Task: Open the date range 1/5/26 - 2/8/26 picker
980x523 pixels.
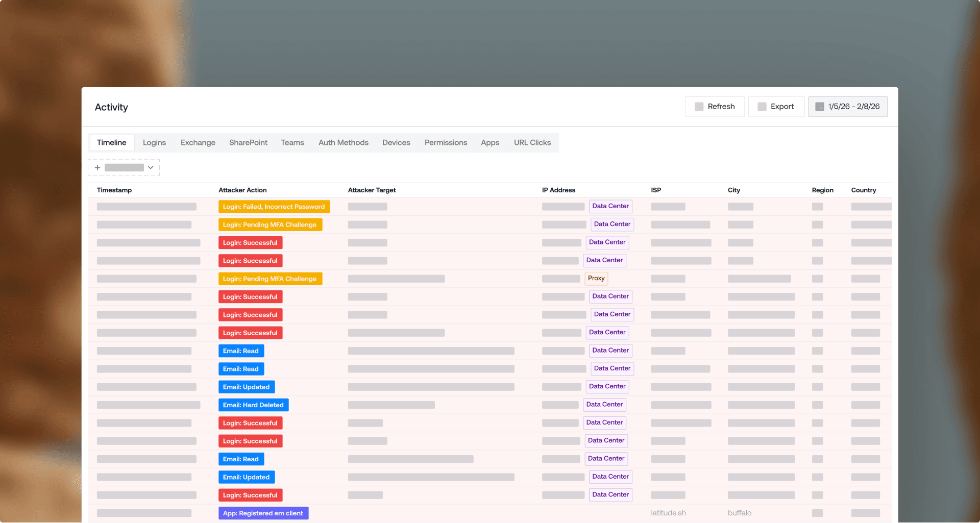Action: pos(848,107)
